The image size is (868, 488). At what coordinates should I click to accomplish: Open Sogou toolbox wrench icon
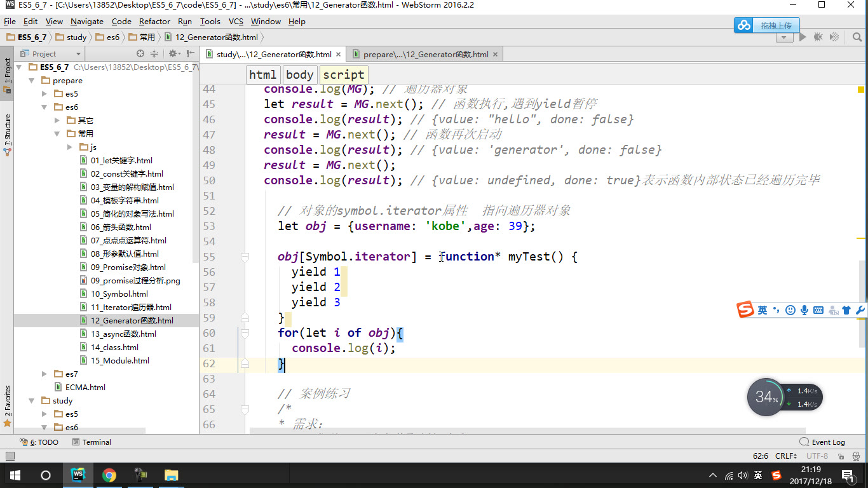pyautogui.click(x=860, y=310)
